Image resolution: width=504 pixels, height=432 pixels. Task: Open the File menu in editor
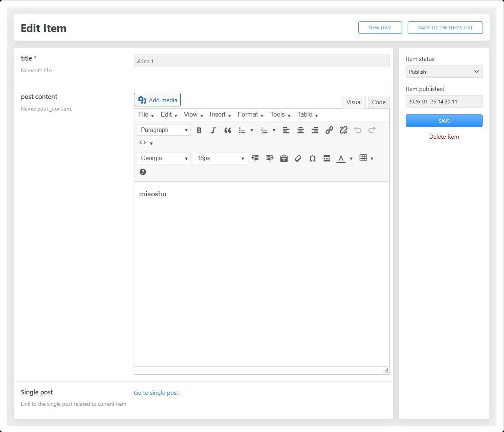click(x=146, y=115)
